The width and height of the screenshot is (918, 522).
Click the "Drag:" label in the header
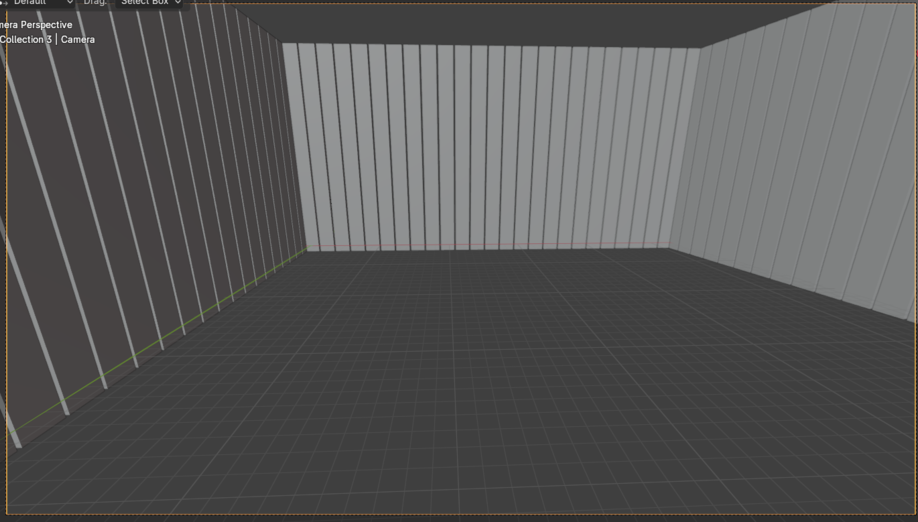click(x=95, y=3)
